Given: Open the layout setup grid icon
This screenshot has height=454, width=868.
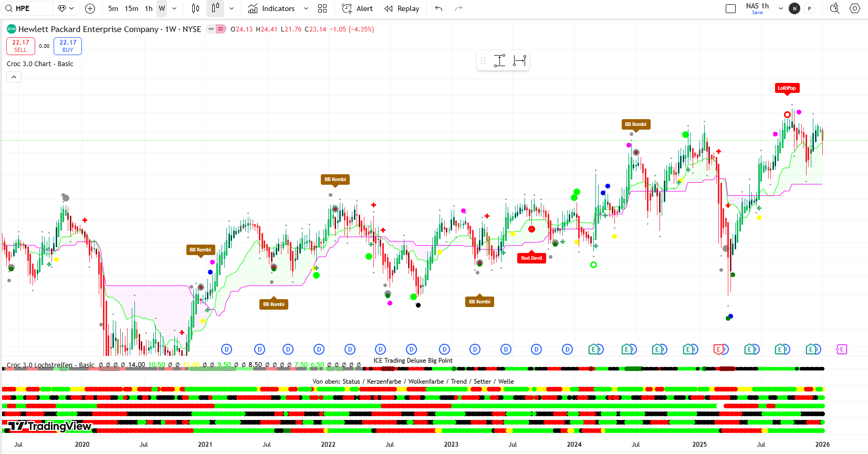Looking at the screenshot, I should click(x=322, y=8).
